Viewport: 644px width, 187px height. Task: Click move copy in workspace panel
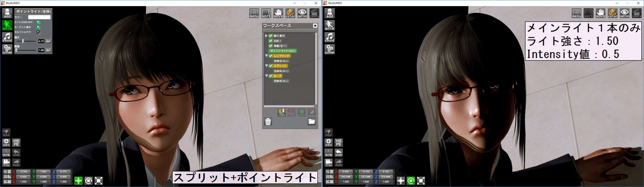tap(292, 112)
